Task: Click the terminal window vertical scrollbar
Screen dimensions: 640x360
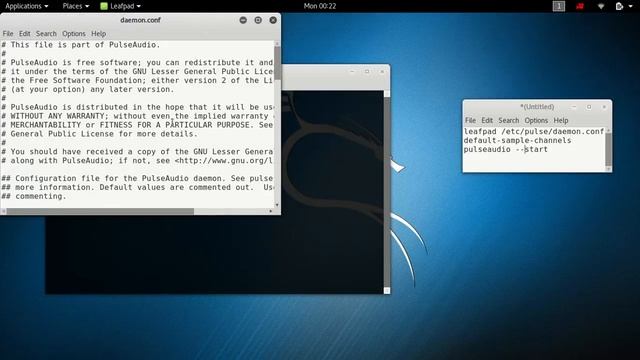Action: (x=387, y=192)
